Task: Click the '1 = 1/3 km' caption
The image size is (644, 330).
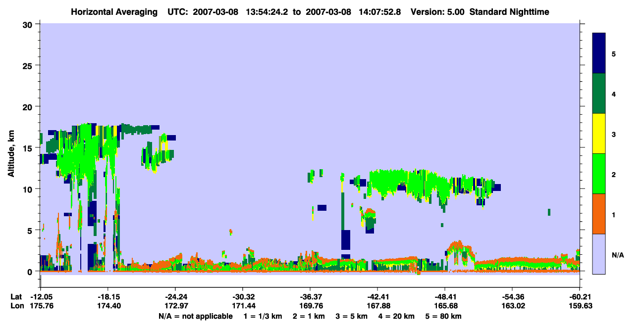Action: coord(262,316)
